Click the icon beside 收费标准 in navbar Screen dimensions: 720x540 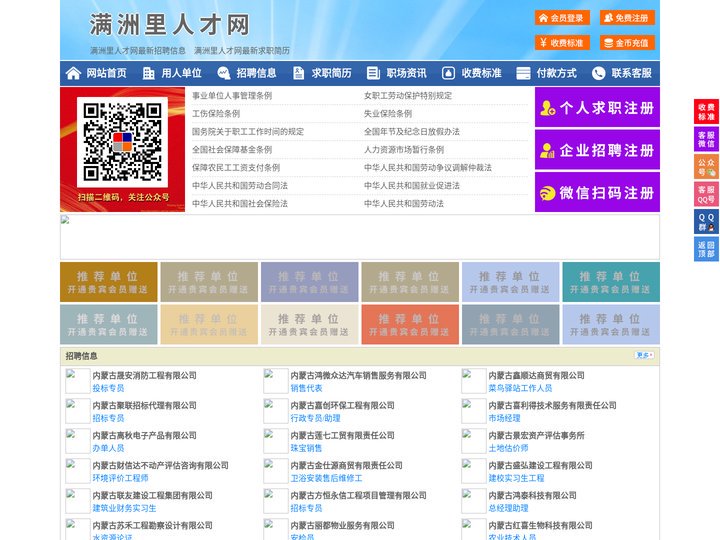(x=448, y=73)
